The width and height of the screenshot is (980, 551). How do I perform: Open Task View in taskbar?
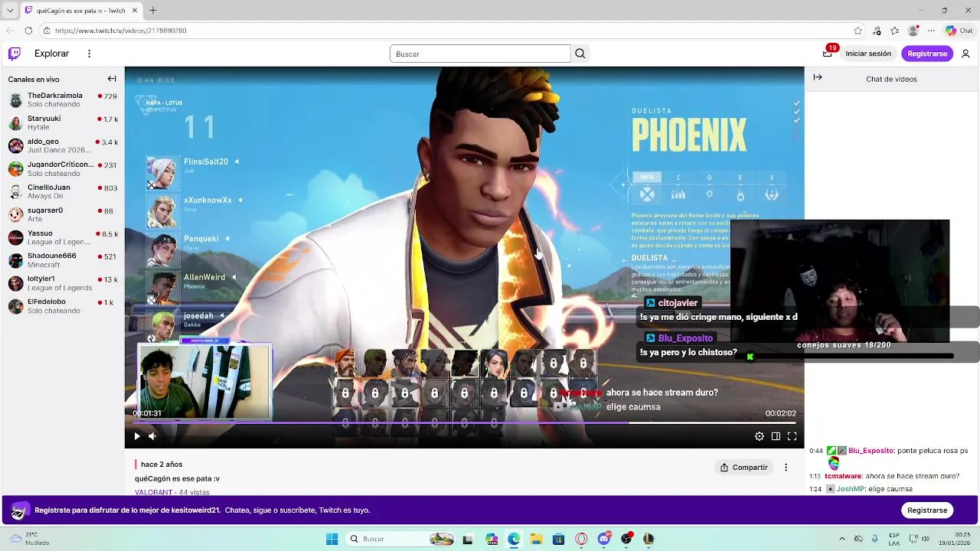[x=468, y=539]
